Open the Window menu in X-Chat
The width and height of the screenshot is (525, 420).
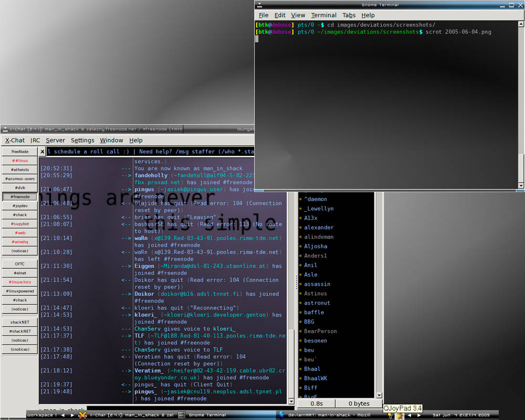[x=111, y=140]
